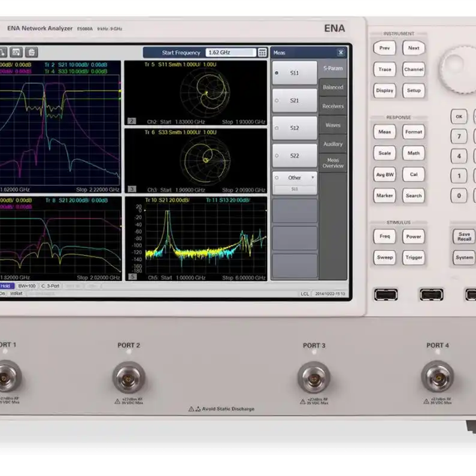Click the channel 2 window number badge
476x476 pixels.
[132, 121]
